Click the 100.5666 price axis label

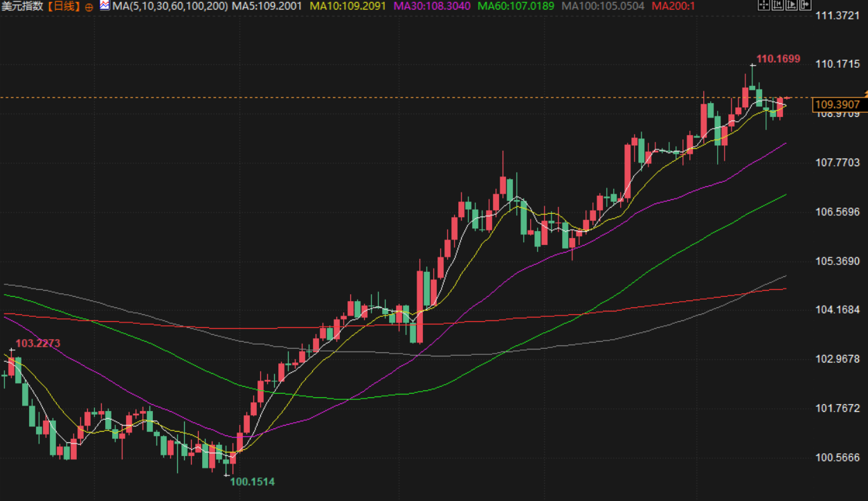coord(838,457)
